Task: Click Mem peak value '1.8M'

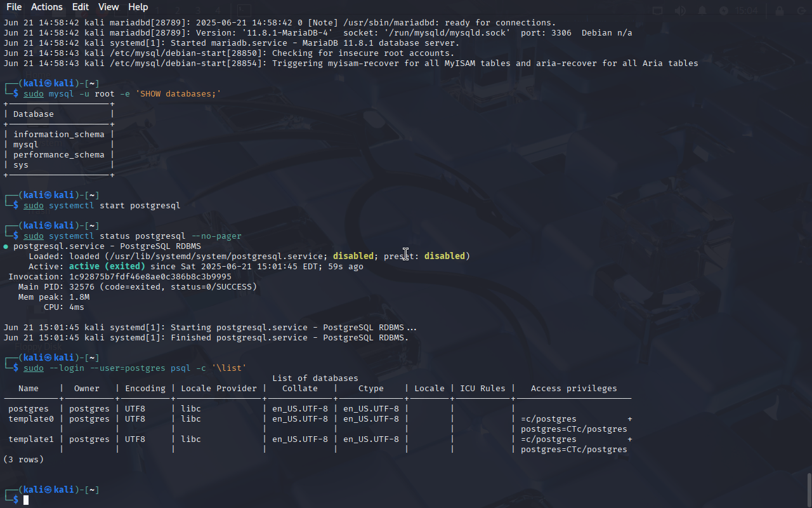Action: (x=79, y=297)
